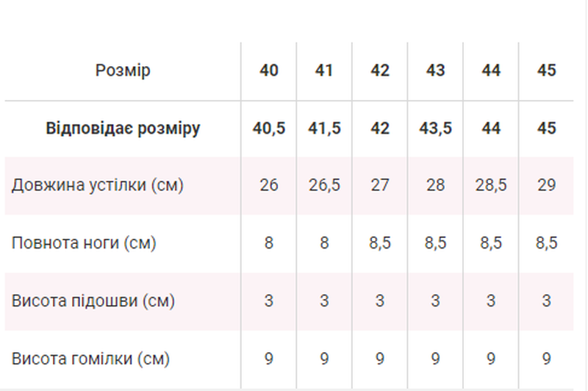This screenshot has height=391, width=588.
Task: Click the 'Висота гомілки (см)' row label
Action: coord(90,359)
